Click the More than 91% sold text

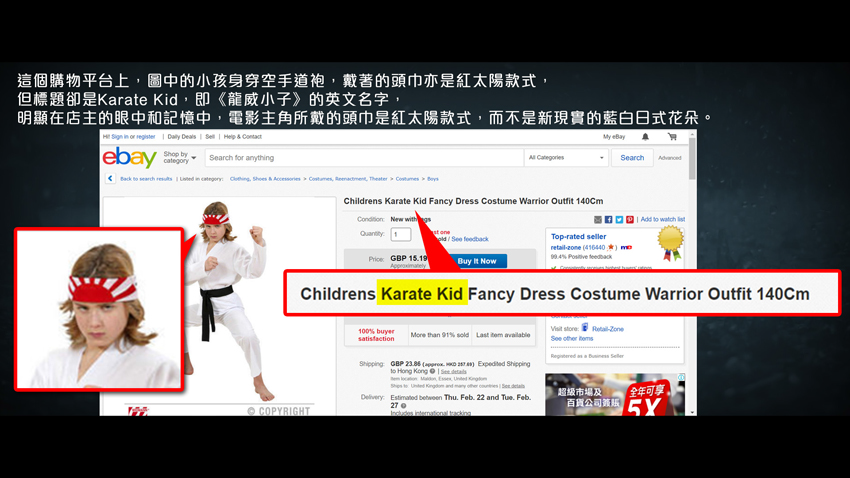(x=440, y=335)
